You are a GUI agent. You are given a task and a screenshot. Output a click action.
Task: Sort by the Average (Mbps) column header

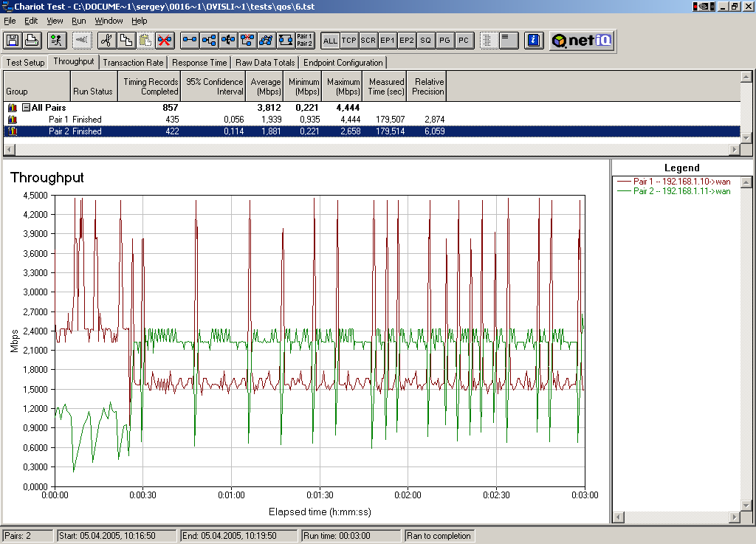tap(265, 86)
